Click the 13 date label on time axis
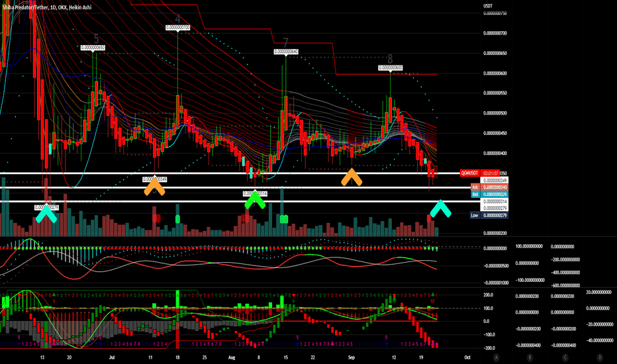Screen dimensions: 617x364 point(42,357)
